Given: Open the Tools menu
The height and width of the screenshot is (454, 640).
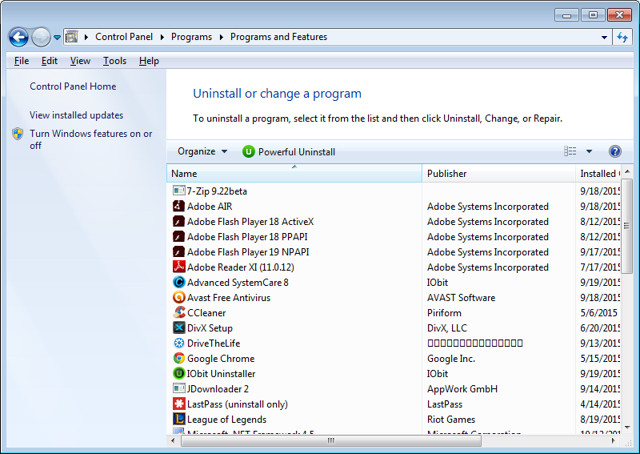Looking at the screenshot, I should tap(114, 61).
